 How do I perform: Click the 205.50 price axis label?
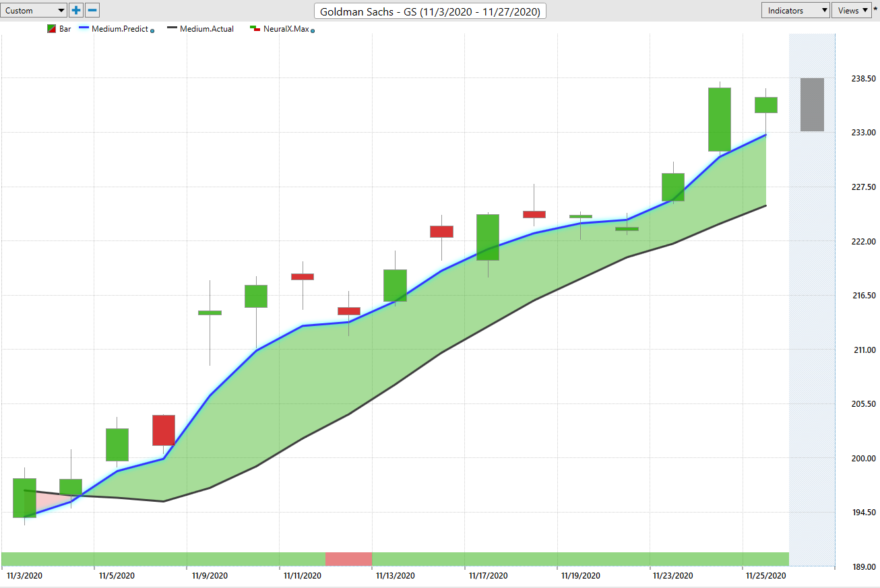[x=863, y=404]
